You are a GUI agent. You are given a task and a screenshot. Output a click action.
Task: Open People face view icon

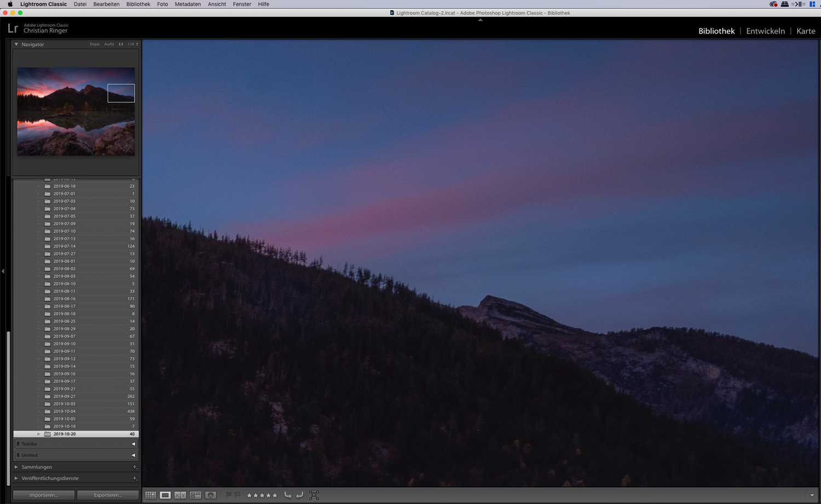click(211, 495)
